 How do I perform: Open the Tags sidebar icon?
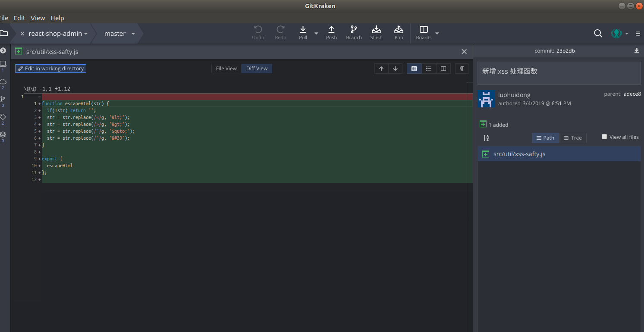[3, 117]
